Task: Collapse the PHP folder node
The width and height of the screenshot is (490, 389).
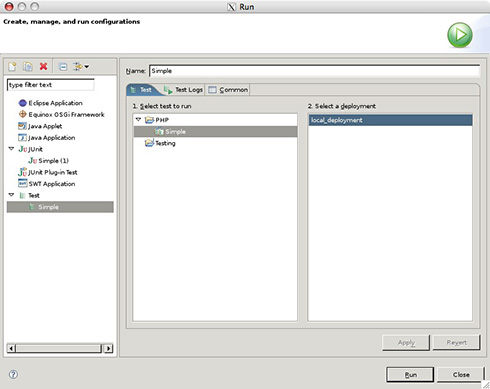Action: pyautogui.click(x=139, y=119)
